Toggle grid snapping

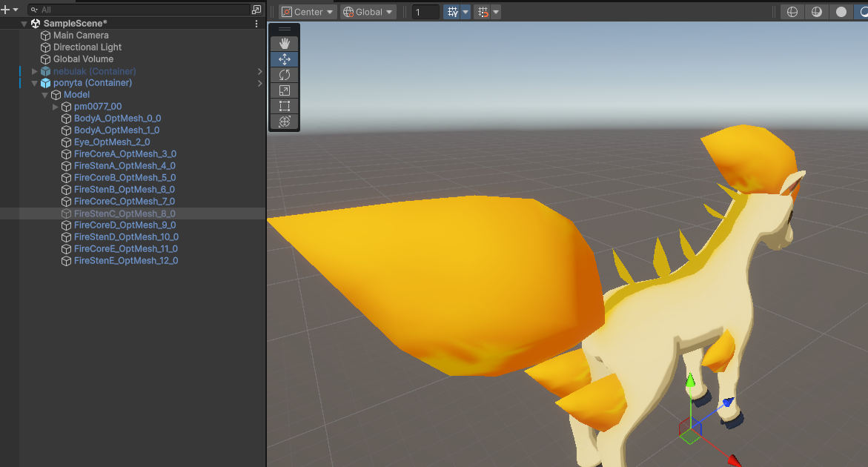[x=483, y=12]
